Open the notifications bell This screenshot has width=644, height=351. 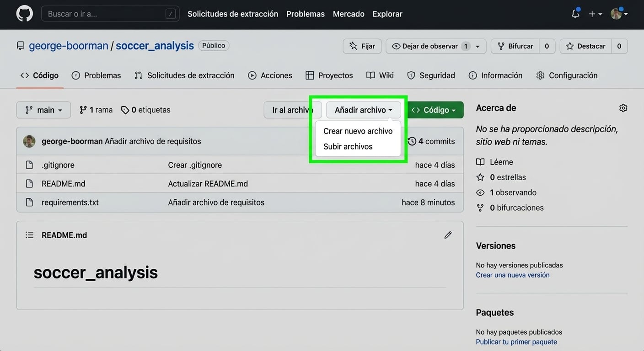pyautogui.click(x=575, y=14)
